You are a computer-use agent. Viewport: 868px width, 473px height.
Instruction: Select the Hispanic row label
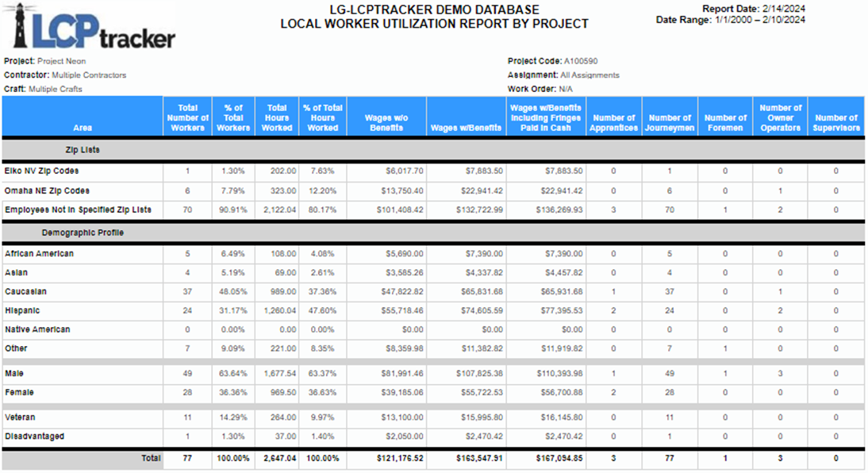pos(22,310)
